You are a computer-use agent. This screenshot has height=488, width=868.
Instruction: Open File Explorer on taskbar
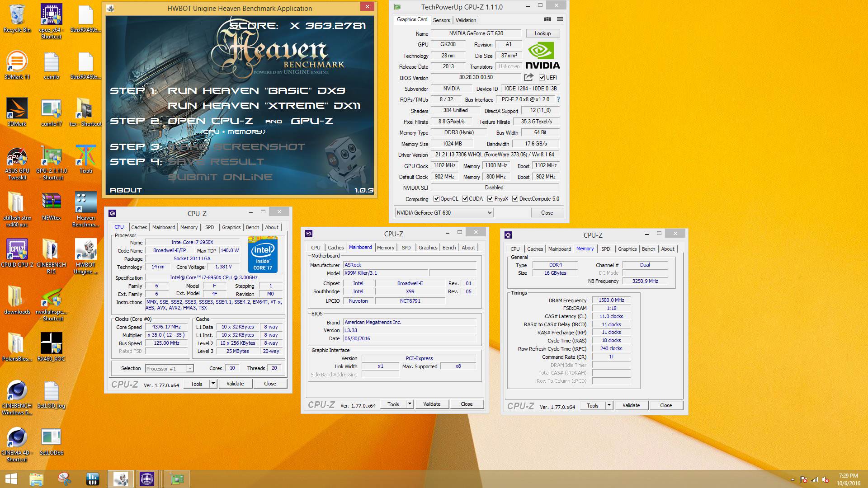pos(37,479)
